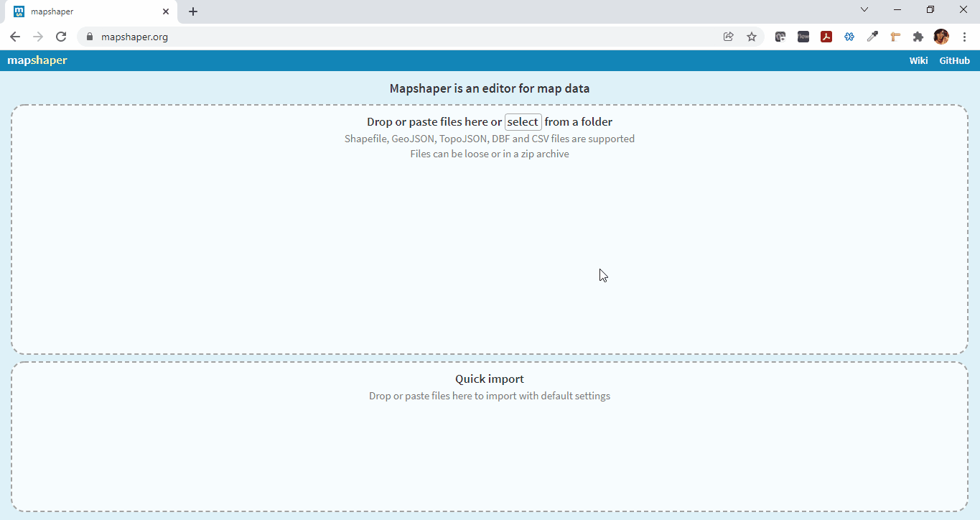Click the select button to choose files
Screen dimensions: 980x520
(x=523, y=122)
